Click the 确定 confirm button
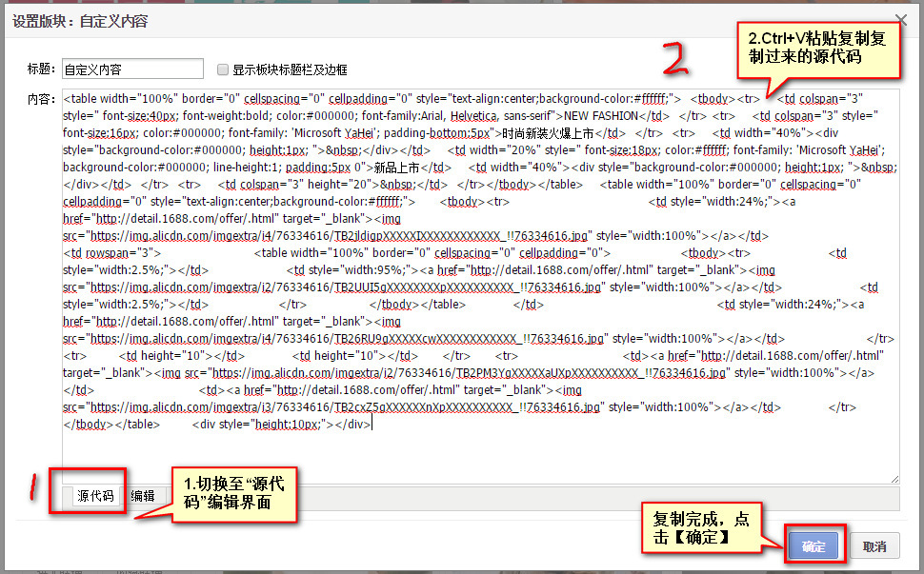The image size is (924, 574). coord(814,545)
